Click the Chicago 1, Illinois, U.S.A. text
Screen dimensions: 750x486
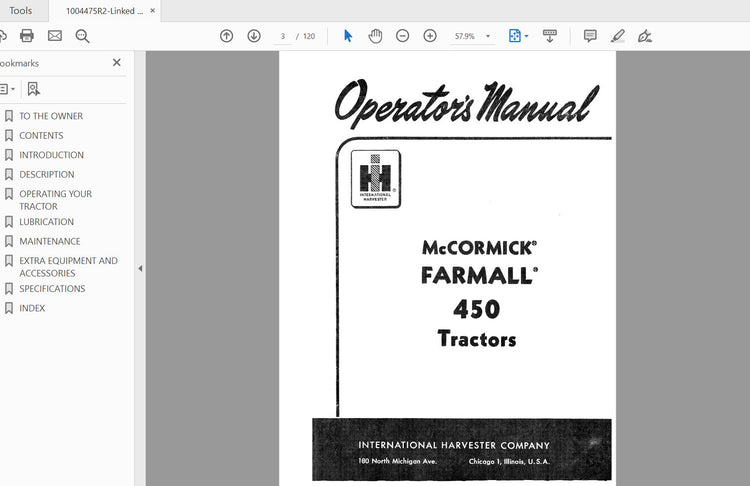[509, 462]
